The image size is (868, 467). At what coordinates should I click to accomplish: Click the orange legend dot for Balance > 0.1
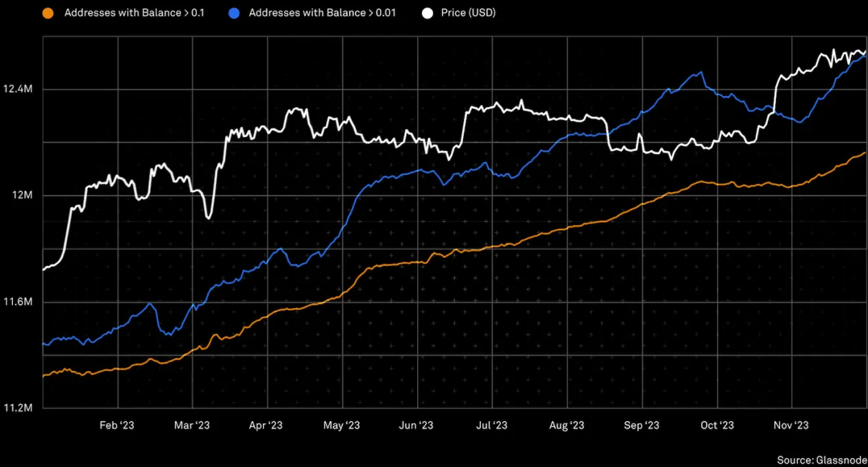click(47, 12)
